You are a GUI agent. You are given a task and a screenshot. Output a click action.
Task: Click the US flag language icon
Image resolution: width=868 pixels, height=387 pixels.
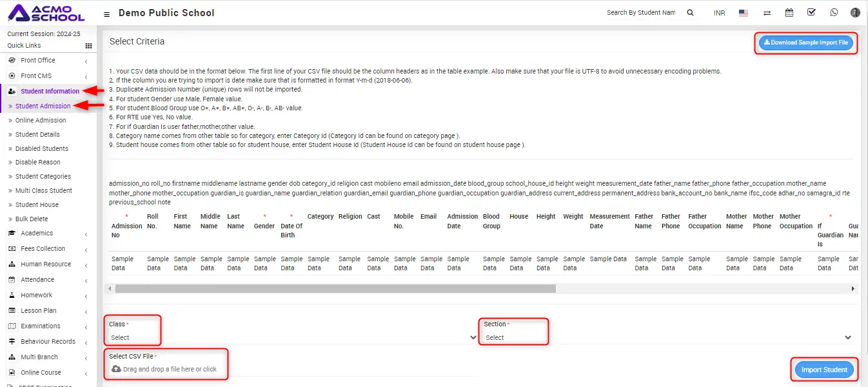coord(744,13)
